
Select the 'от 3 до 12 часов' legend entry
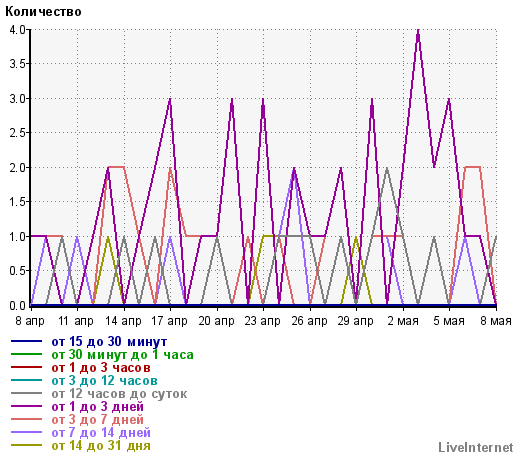(x=104, y=381)
